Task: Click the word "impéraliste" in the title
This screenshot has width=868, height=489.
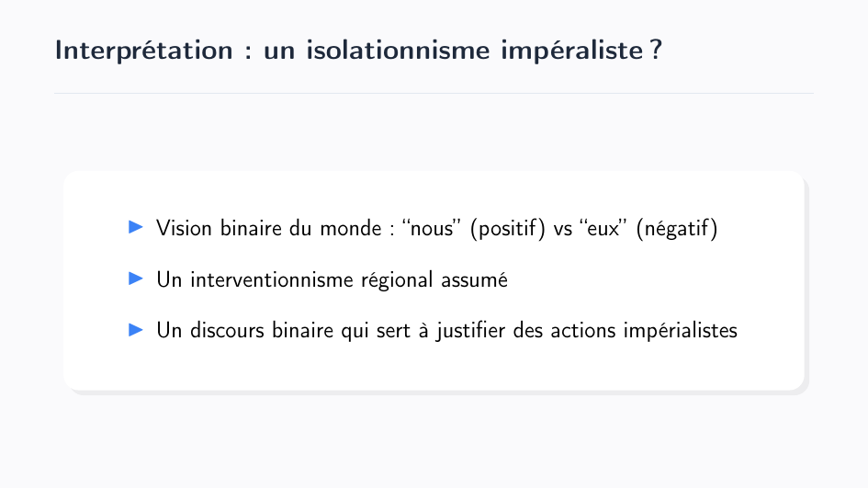Action: [x=569, y=50]
